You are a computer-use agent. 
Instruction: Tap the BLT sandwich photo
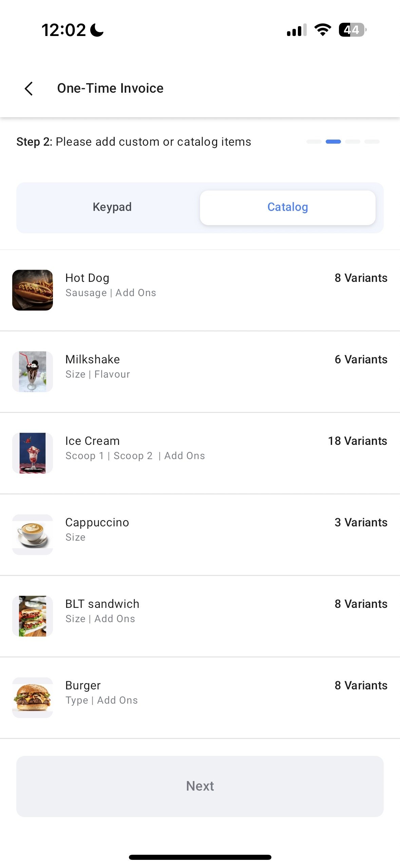(x=33, y=616)
